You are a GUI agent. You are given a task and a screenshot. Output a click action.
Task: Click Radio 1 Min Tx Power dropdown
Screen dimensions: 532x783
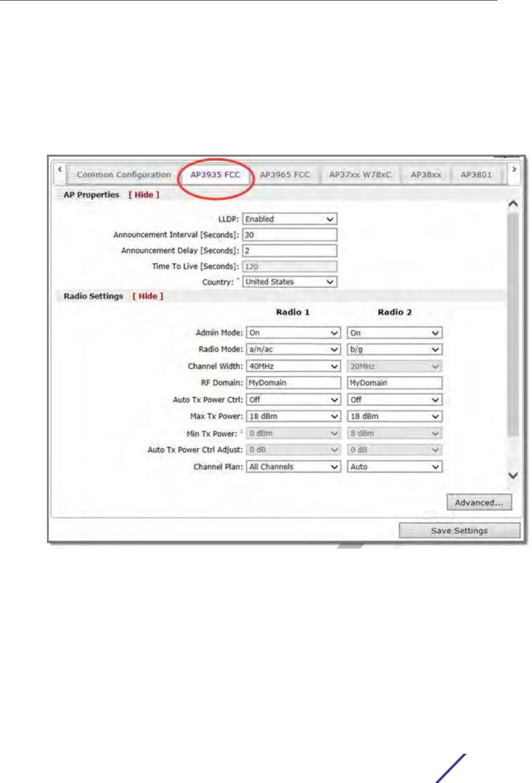pos(293,433)
